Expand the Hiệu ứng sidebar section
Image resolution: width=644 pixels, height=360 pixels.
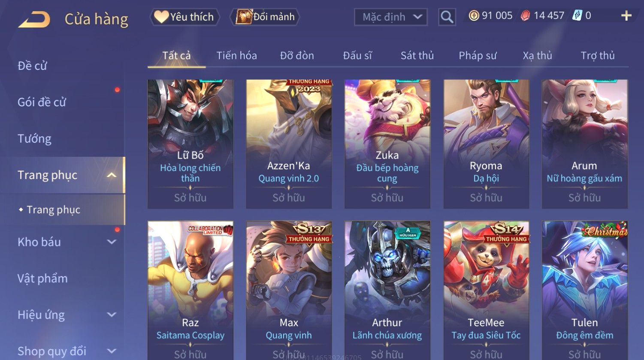click(112, 315)
